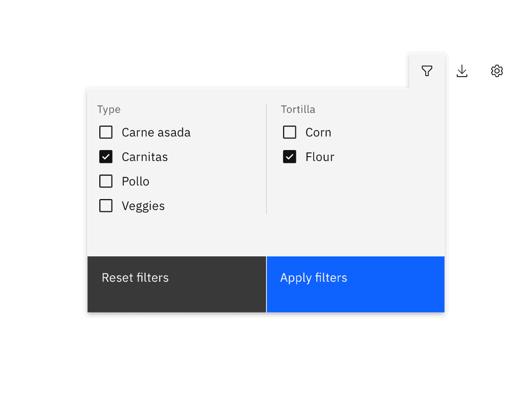532x399 pixels.
Task: Click the Carne asada label text
Action: click(156, 132)
